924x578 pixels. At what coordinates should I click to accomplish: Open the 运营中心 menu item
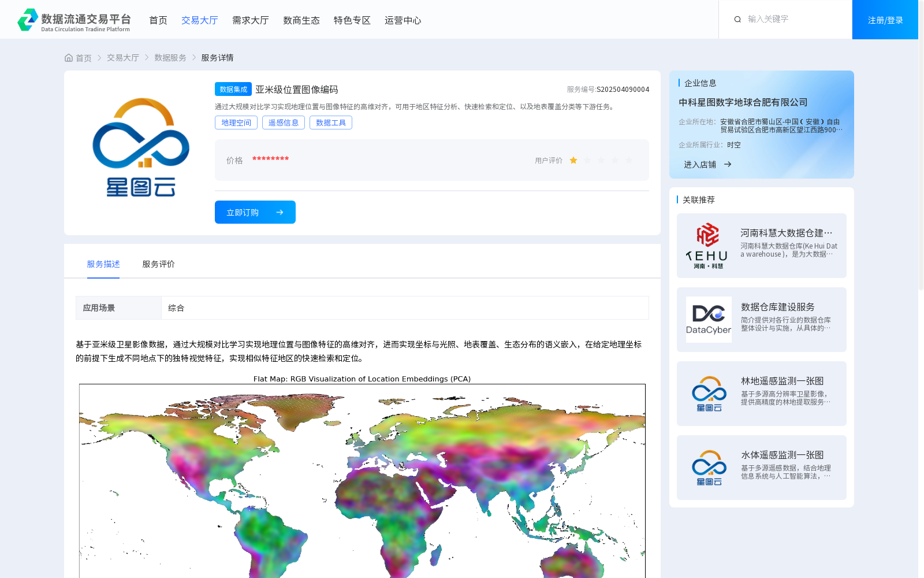pos(403,20)
